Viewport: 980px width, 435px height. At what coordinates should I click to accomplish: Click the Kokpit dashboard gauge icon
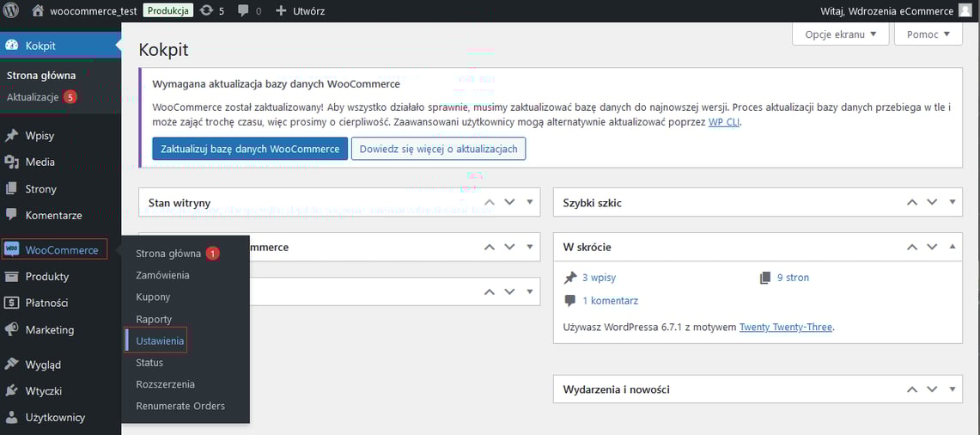[11, 46]
